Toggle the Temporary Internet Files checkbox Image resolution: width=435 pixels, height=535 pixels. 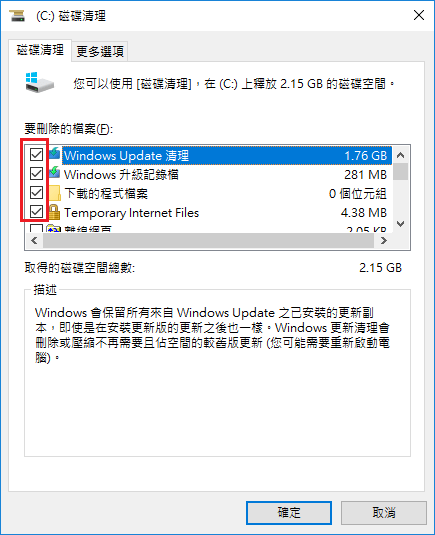pyautogui.click(x=36, y=212)
